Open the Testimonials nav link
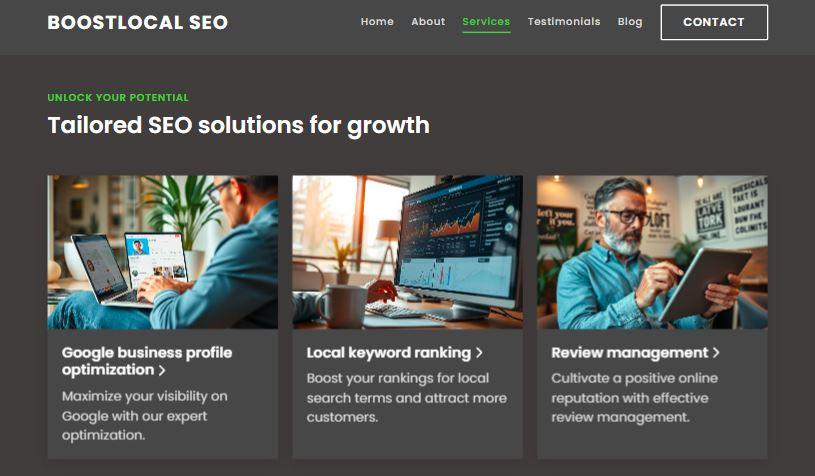Image resolution: width=815 pixels, height=476 pixels. (x=563, y=22)
